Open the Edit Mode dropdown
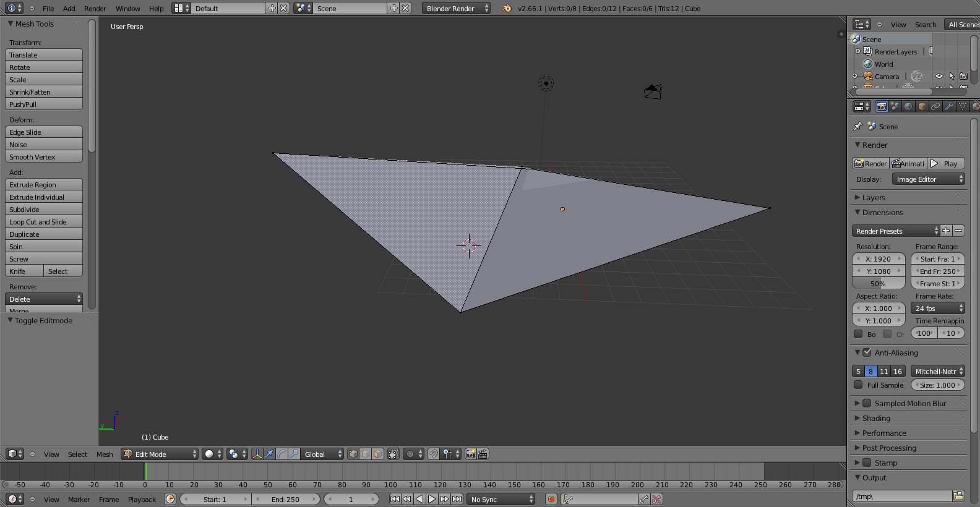 160,454
